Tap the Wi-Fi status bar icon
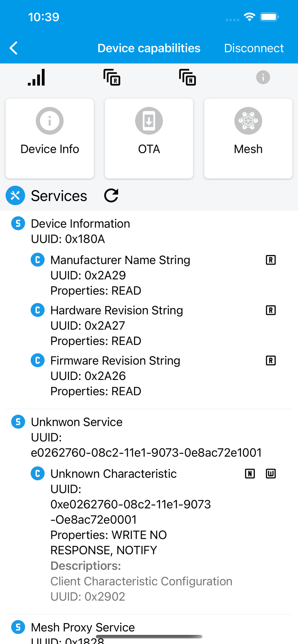The width and height of the screenshot is (298, 644). tap(250, 17)
